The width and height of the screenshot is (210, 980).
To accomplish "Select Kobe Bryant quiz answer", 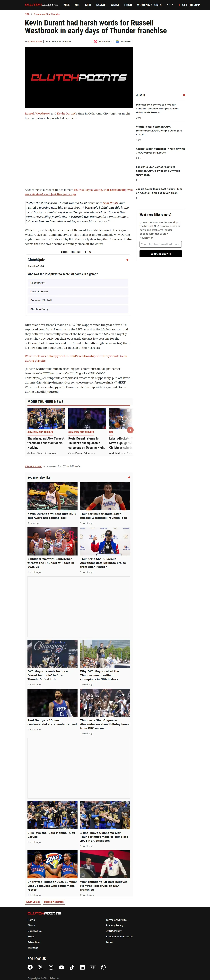I will (x=78, y=283).
